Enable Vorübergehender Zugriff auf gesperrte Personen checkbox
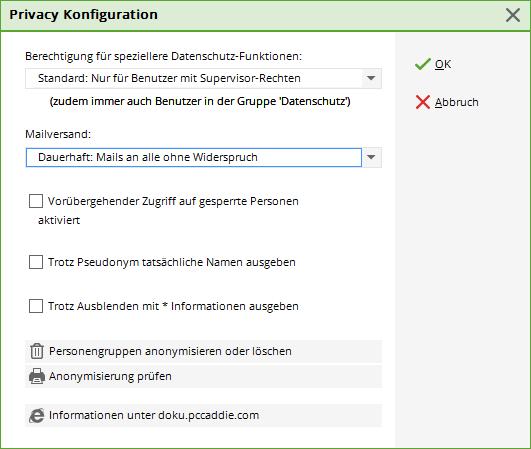The width and height of the screenshot is (531, 449). tap(36, 201)
